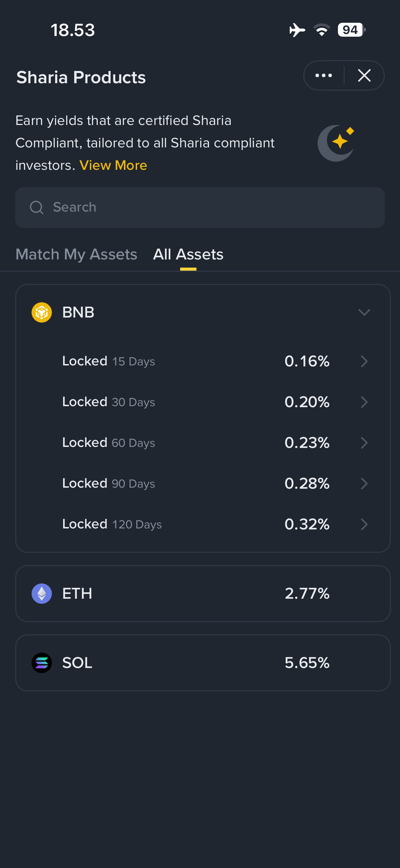Switch to the Match My Assets tab
Image resolution: width=400 pixels, height=868 pixels.
click(x=76, y=254)
